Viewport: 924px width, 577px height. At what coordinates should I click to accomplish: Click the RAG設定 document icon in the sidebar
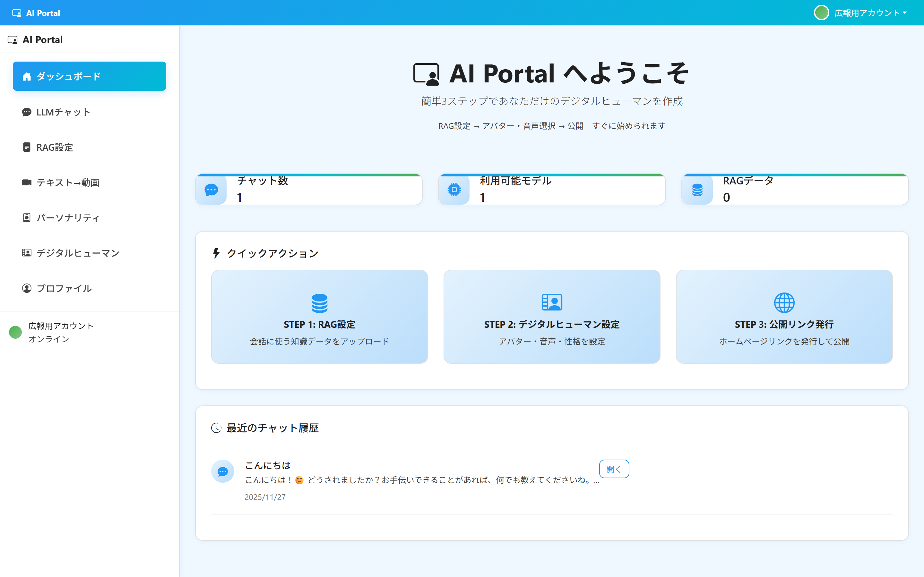click(26, 147)
